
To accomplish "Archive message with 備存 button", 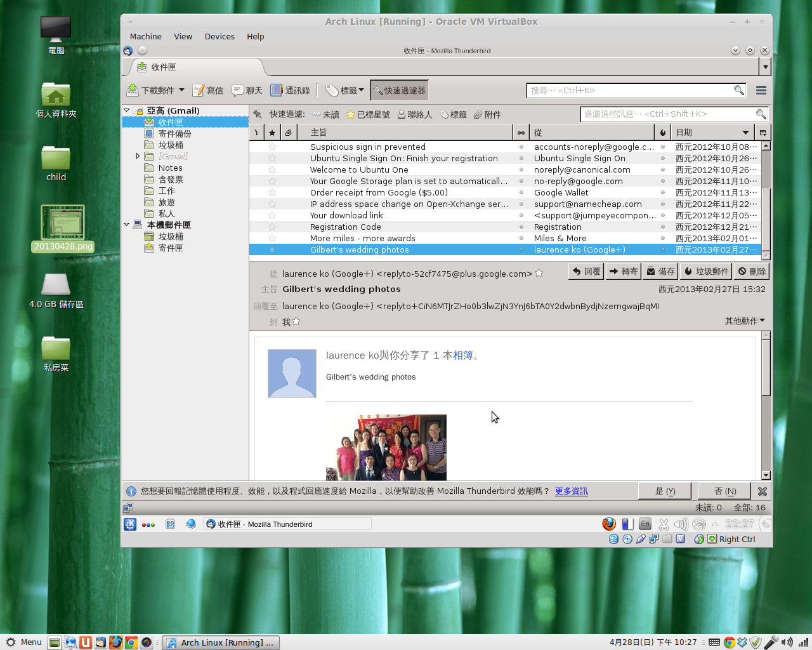I will point(660,272).
